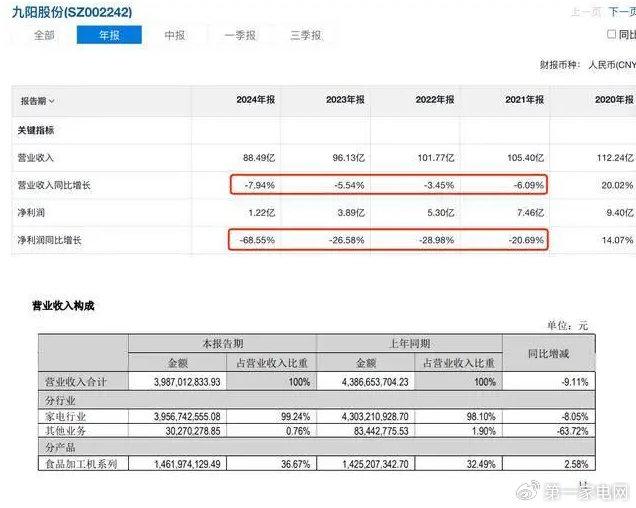
Task: Click the 其他业务 row label
Action: [x=65, y=431]
